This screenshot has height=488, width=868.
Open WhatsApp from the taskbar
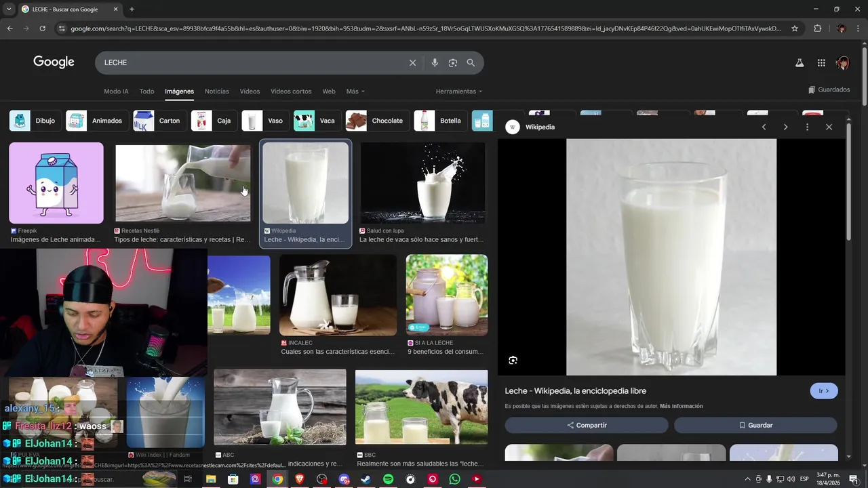(x=454, y=479)
